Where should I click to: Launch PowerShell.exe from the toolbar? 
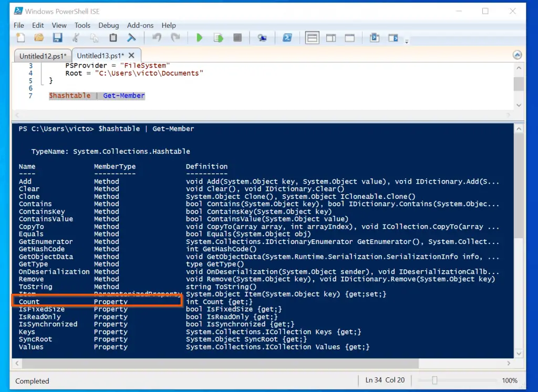(287, 37)
